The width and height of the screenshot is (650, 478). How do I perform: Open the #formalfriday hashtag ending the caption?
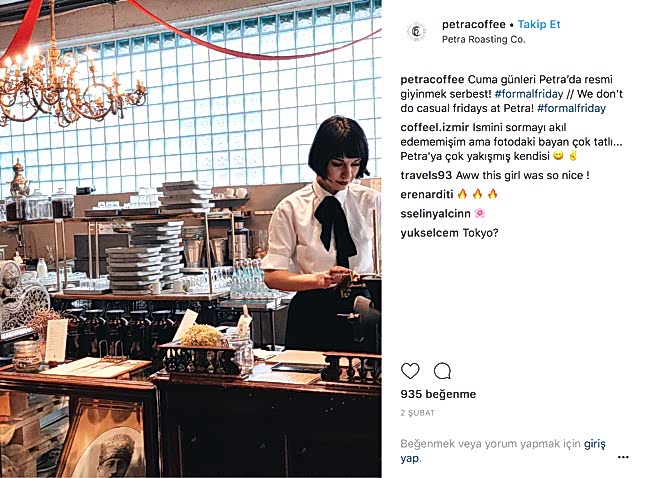click(571, 108)
